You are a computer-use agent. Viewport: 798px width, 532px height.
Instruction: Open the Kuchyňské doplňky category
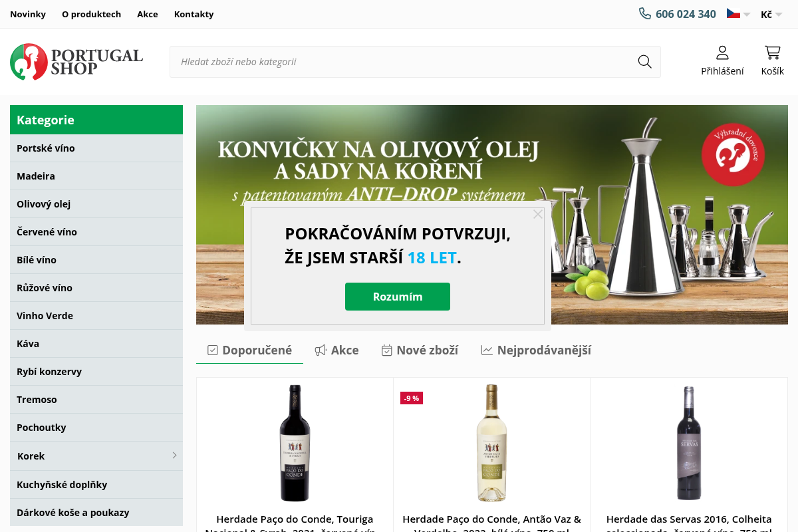(x=96, y=485)
